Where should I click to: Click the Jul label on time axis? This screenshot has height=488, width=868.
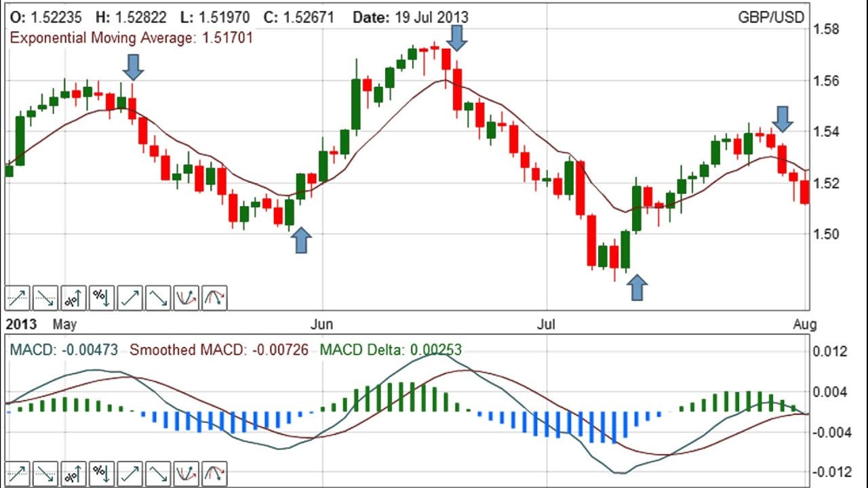point(546,325)
